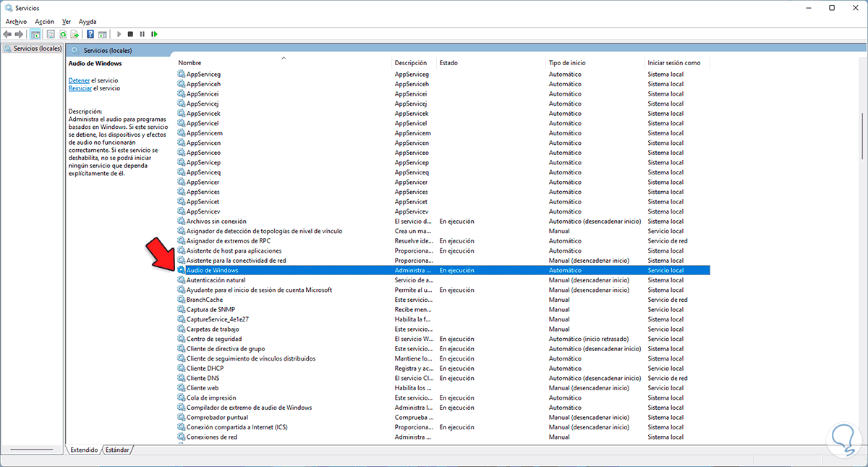Image resolution: width=868 pixels, height=467 pixels.
Task: Select the CaptureService_4e1e27 service
Action: pos(217,319)
